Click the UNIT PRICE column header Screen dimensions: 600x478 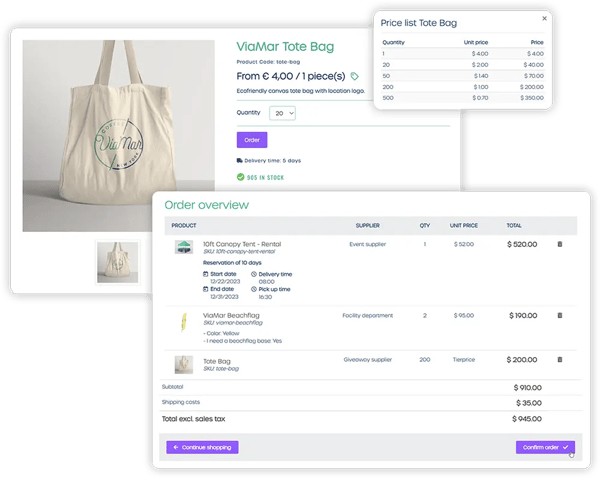coord(464,225)
